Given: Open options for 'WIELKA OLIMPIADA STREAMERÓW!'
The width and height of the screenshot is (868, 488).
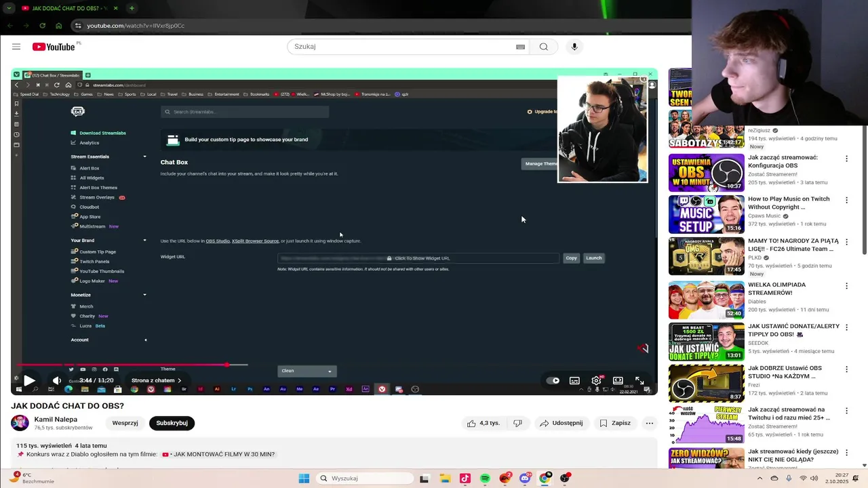Looking at the screenshot, I should [846, 286].
